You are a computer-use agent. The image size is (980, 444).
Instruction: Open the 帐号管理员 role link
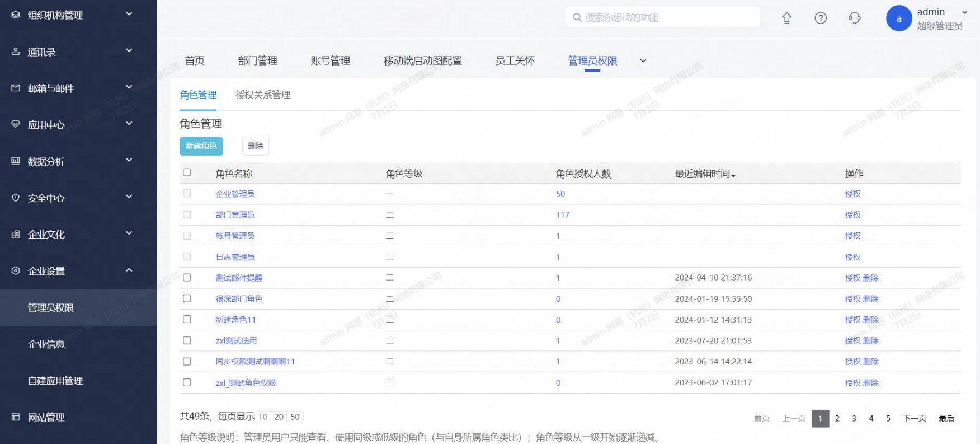235,236
